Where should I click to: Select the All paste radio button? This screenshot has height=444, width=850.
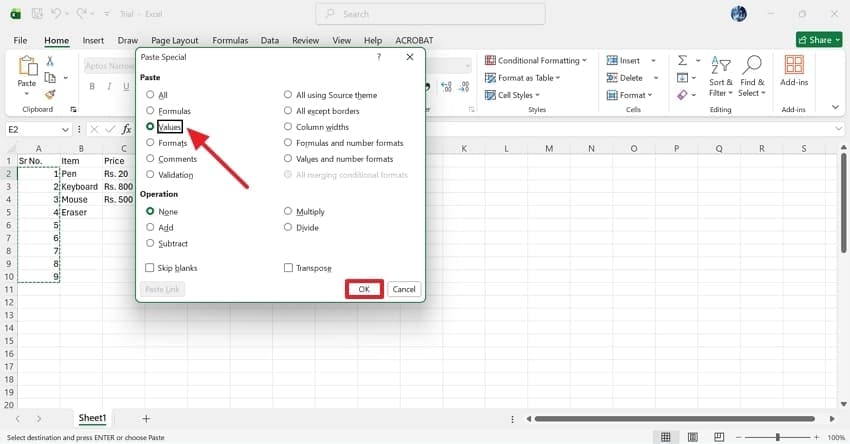pyautogui.click(x=150, y=95)
